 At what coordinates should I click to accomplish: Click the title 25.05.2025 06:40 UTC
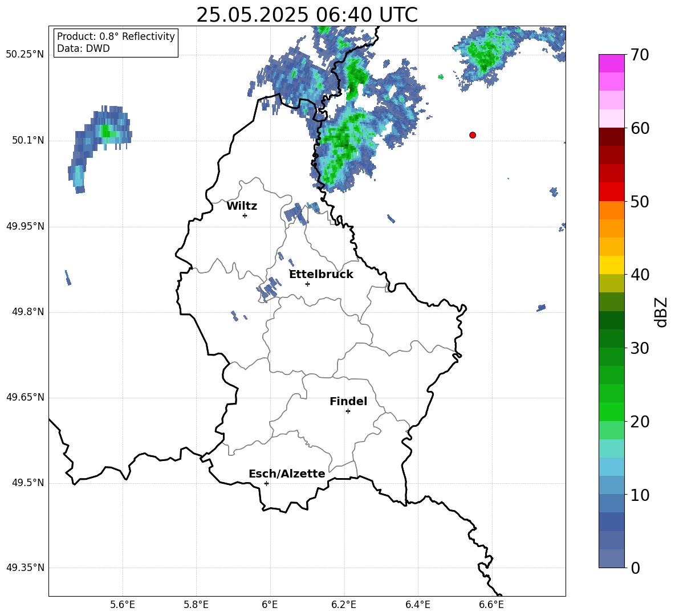click(x=307, y=15)
